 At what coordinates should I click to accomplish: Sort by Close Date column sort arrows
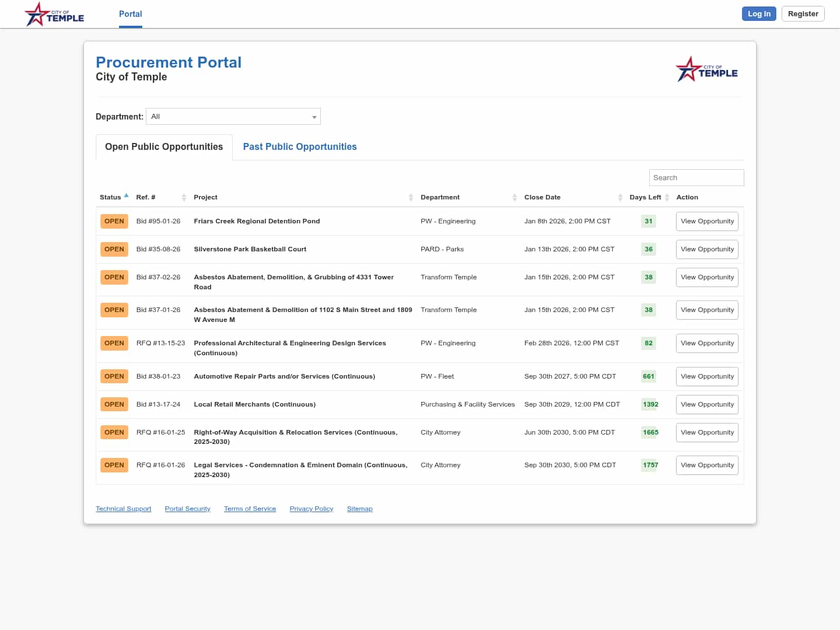[x=620, y=198]
